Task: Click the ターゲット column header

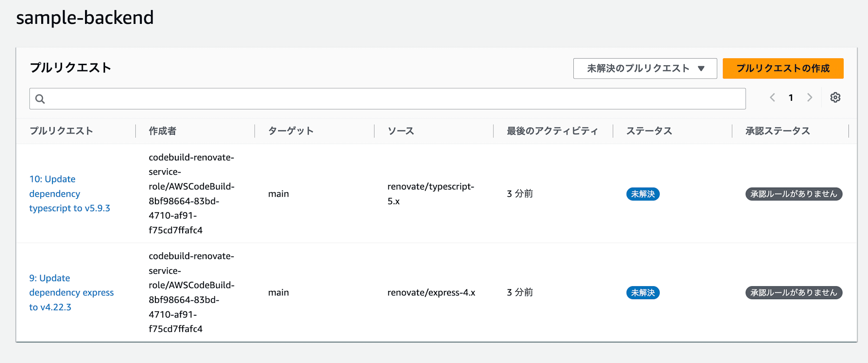Action: click(291, 131)
